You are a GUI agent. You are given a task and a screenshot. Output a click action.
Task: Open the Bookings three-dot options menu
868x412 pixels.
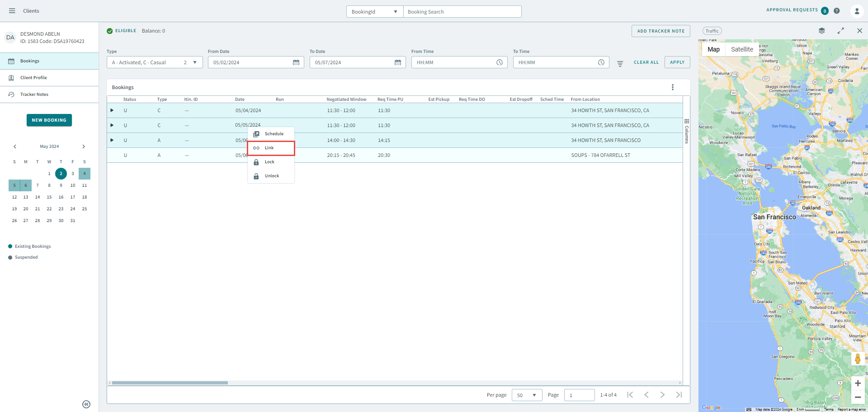[672, 87]
